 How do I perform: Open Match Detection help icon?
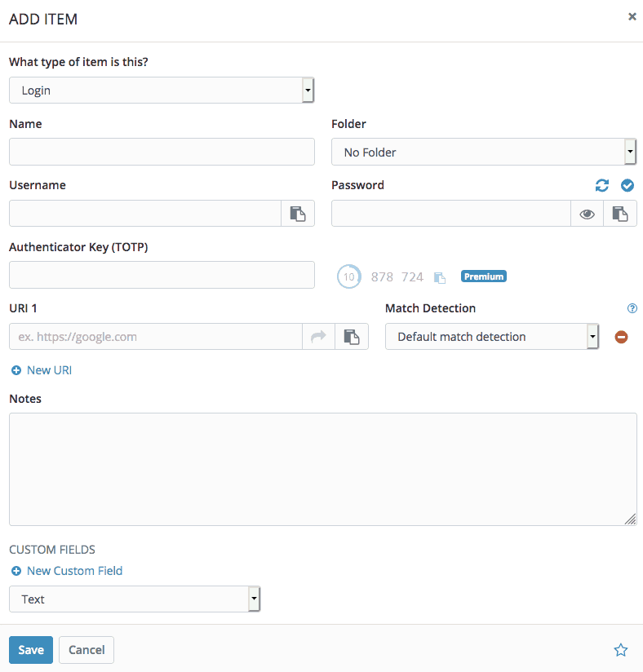tap(632, 308)
